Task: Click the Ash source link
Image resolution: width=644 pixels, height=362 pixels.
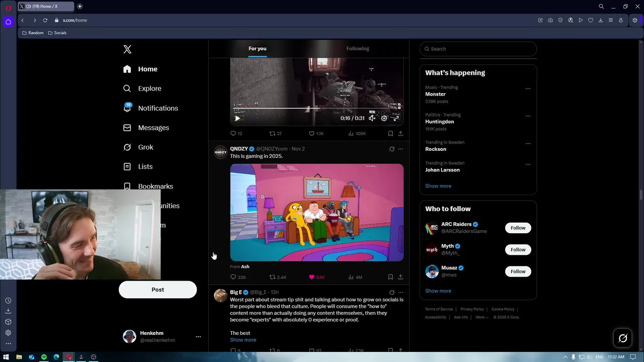Action: tap(245, 266)
